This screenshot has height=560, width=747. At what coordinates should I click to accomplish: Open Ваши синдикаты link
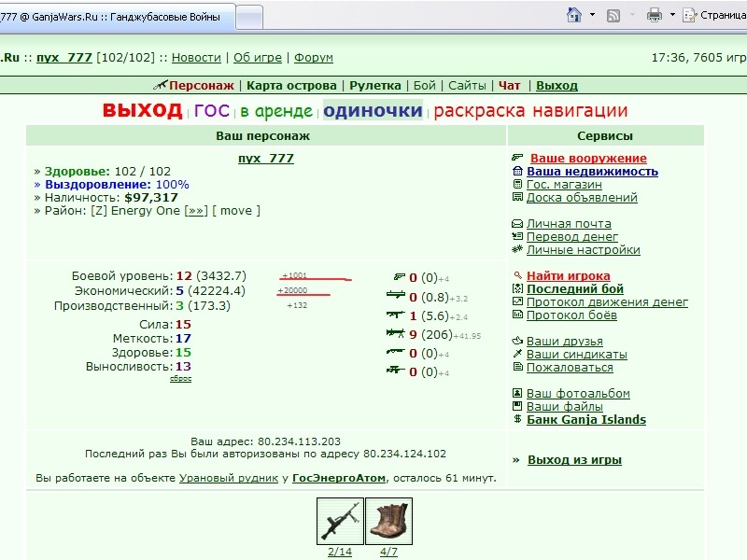tap(576, 355)
